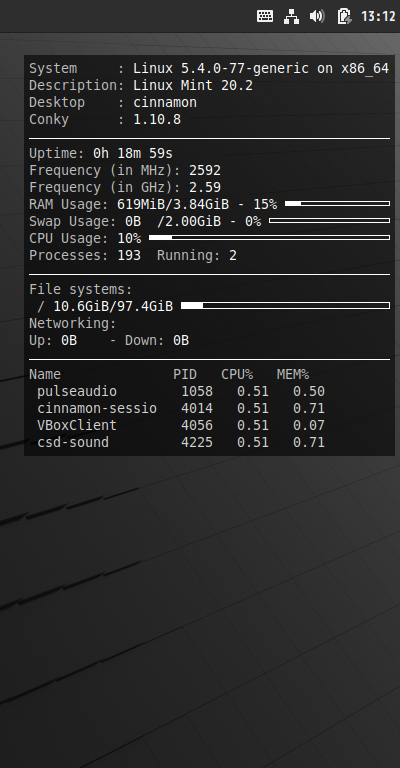
Task: Click the CPU Usage progress bar
Action: (269, 238)
